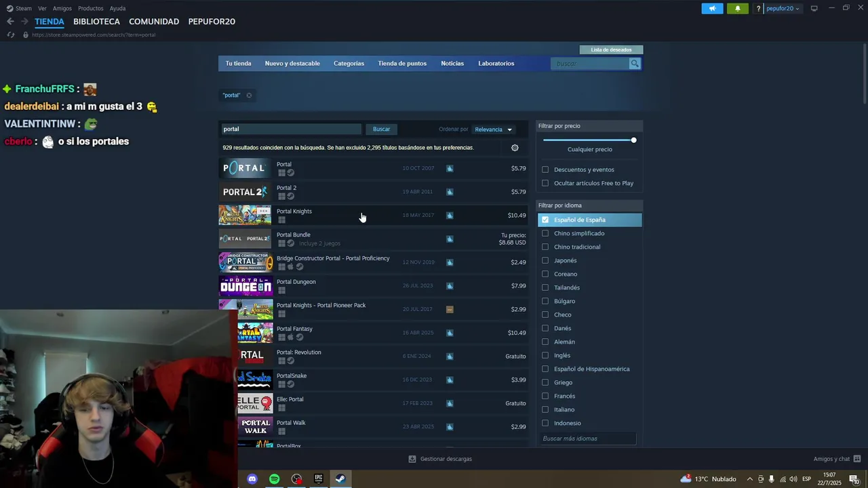Open Amigos y chat icon
Image resolution: width=868 pixels, height=488 pixels.
point(857,459)
